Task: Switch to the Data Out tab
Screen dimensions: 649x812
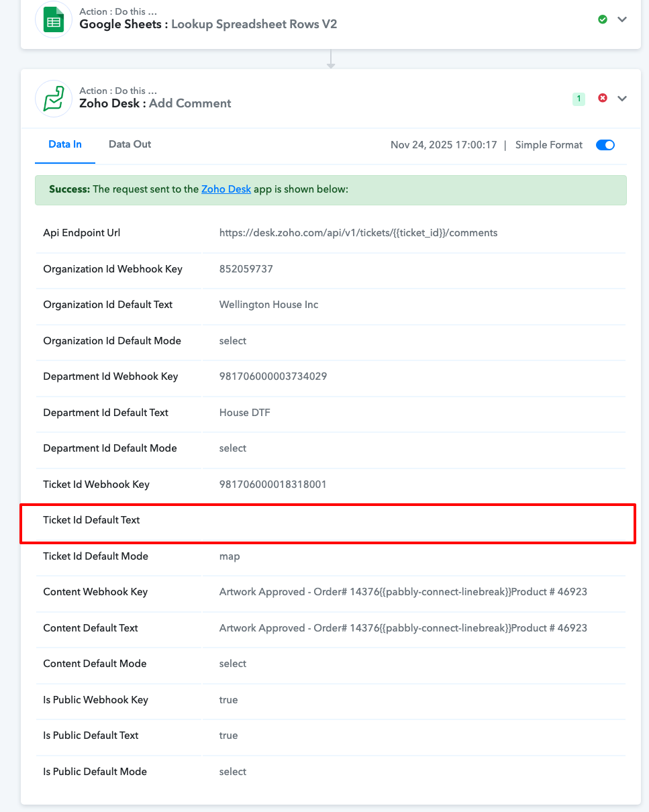Action: click(130, 144)
